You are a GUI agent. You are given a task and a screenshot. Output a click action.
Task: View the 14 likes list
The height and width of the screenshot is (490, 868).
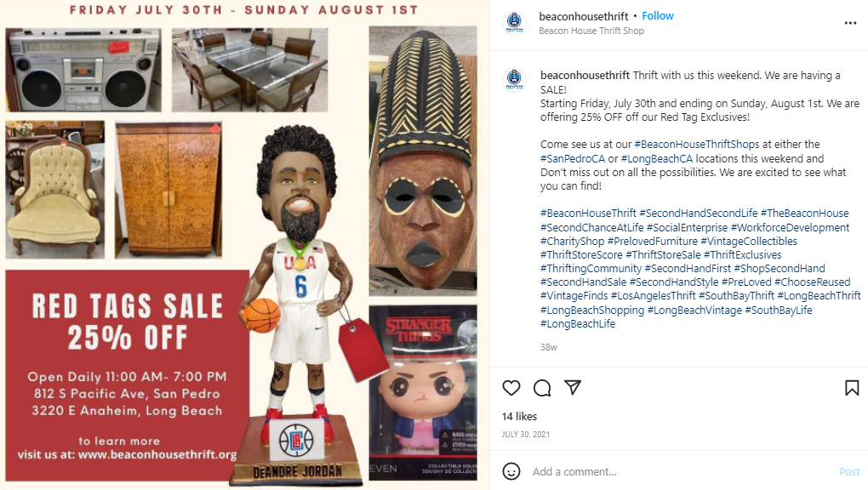(x=519, y=416)
